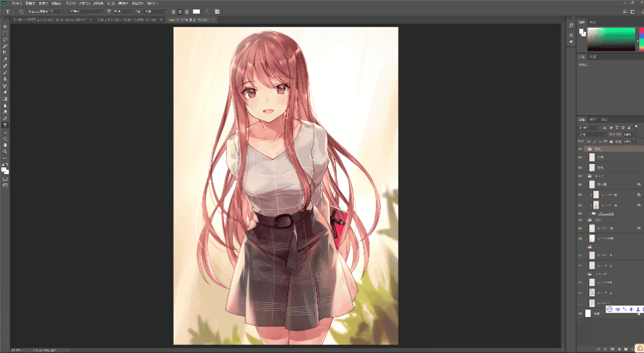Screen dimensions: 644x353
Task: Select the Gradient tool
Action: 5,99
